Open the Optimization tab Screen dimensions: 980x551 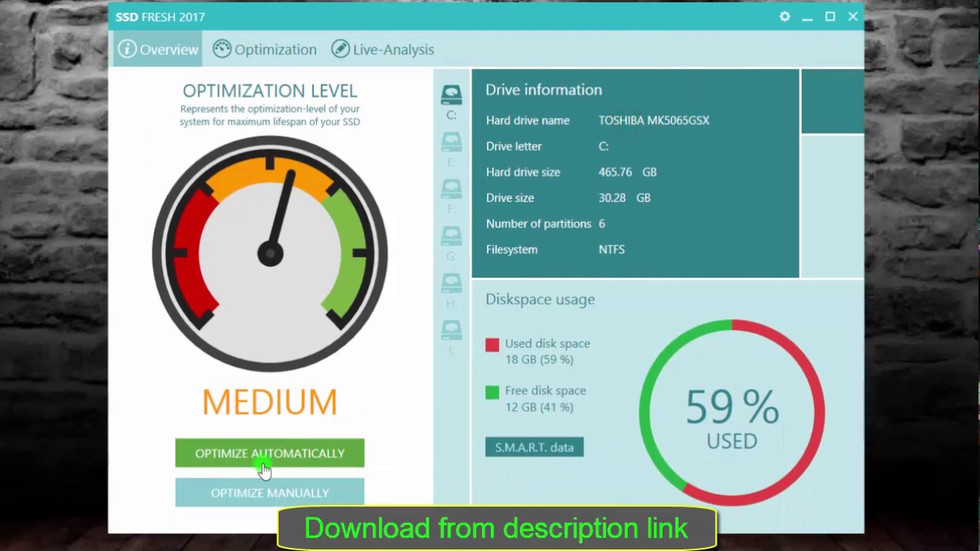(265, 49)
